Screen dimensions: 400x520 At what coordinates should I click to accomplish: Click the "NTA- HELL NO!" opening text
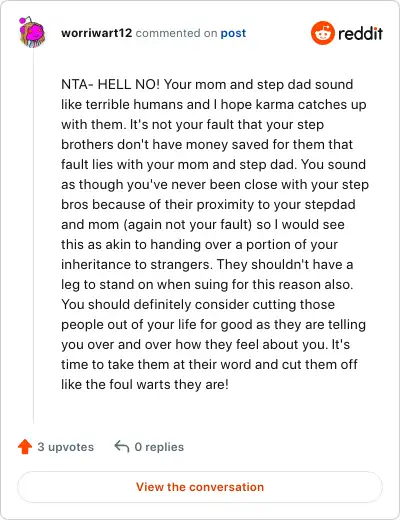[x=111, y=84]
